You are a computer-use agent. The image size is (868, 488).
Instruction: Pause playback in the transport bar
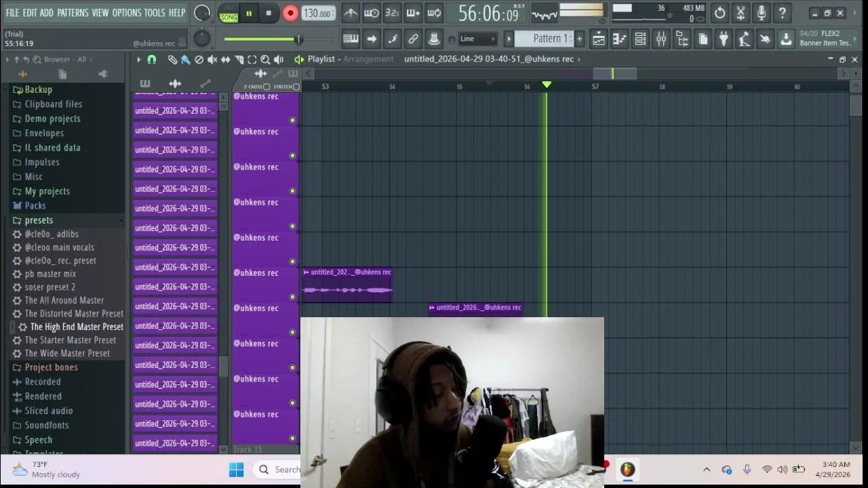pos(249,13)
